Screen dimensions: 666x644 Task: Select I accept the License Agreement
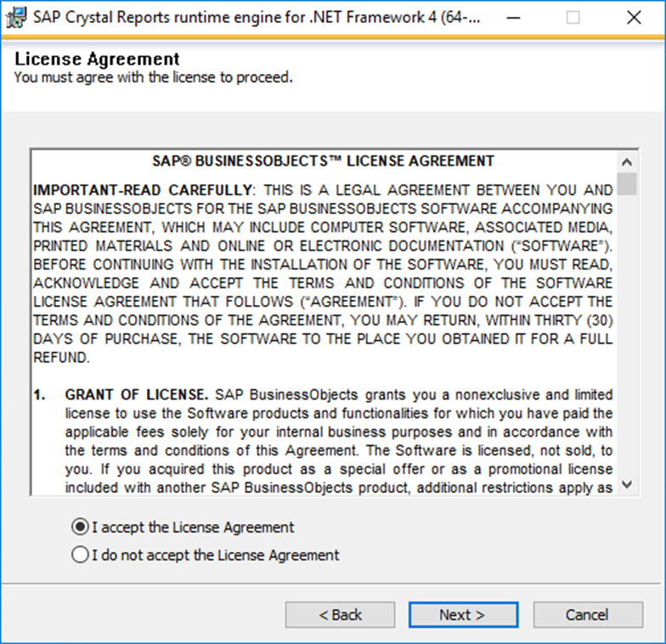click(183, 527)
